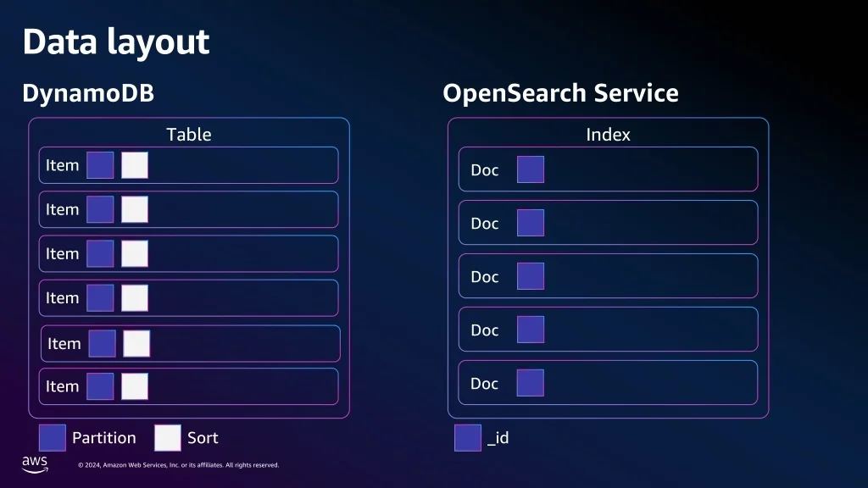
Task: Select the Table label
Action: point(189,134)
